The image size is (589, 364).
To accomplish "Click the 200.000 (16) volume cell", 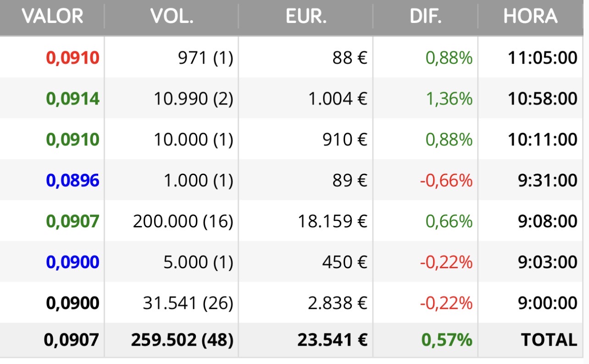I will coord(183,222).
